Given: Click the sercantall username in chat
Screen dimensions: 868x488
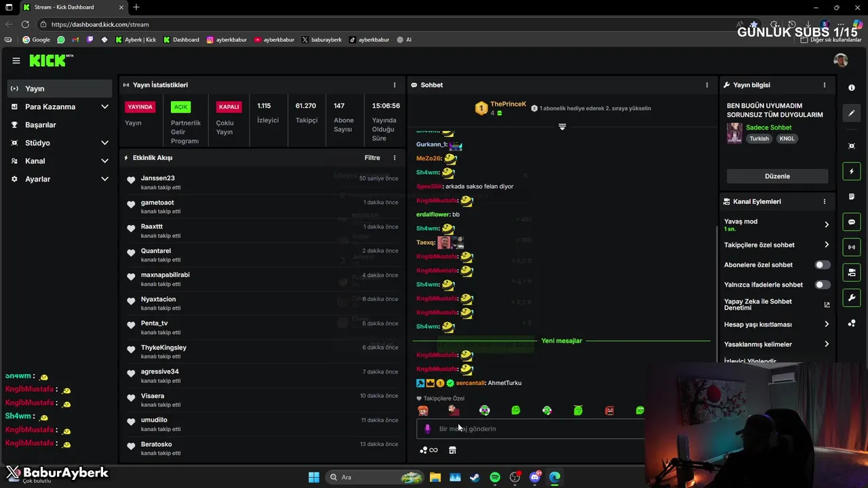Looking at the screenshot, I should coord(471,383).
